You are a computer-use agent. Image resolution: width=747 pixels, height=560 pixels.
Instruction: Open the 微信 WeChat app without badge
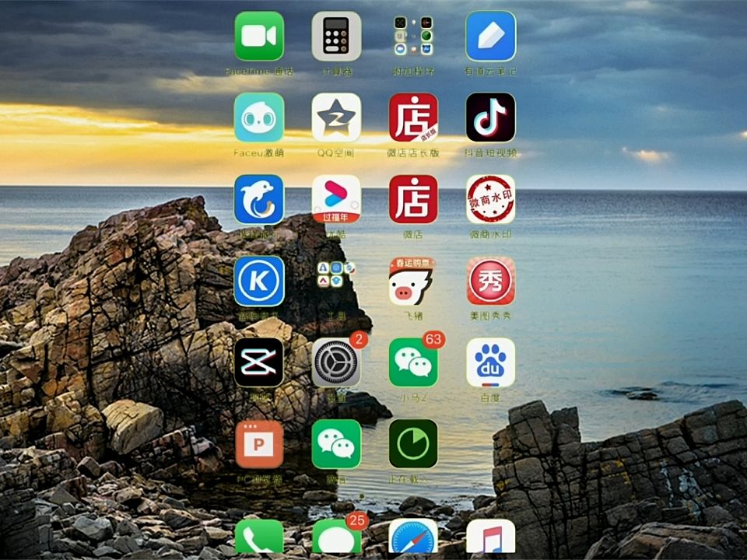click(336, 444)
